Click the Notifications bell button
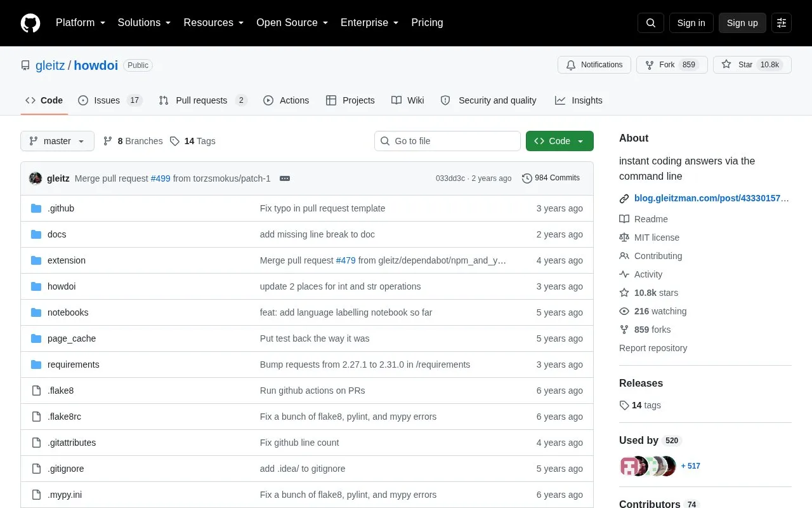812x508 pixels. point(594,65)
